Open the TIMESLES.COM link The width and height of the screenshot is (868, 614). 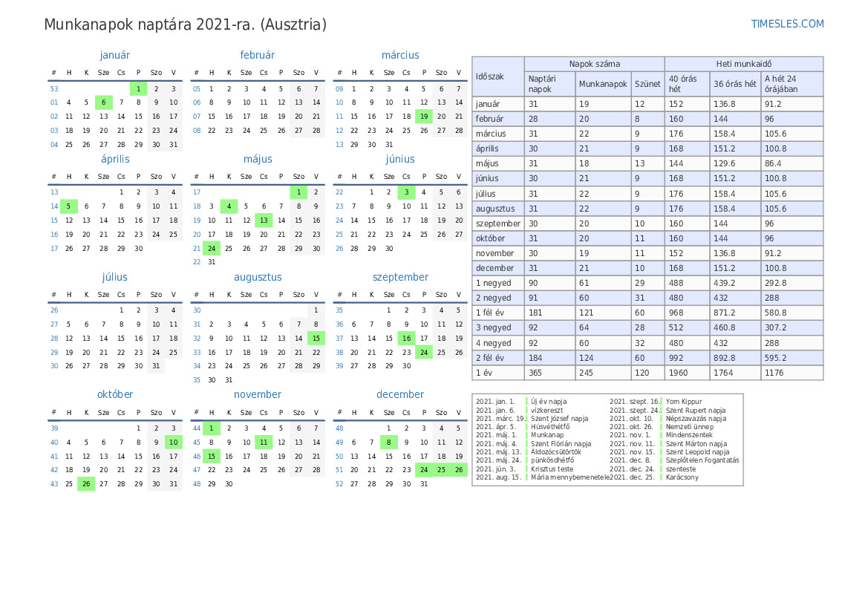click(787, 24)
